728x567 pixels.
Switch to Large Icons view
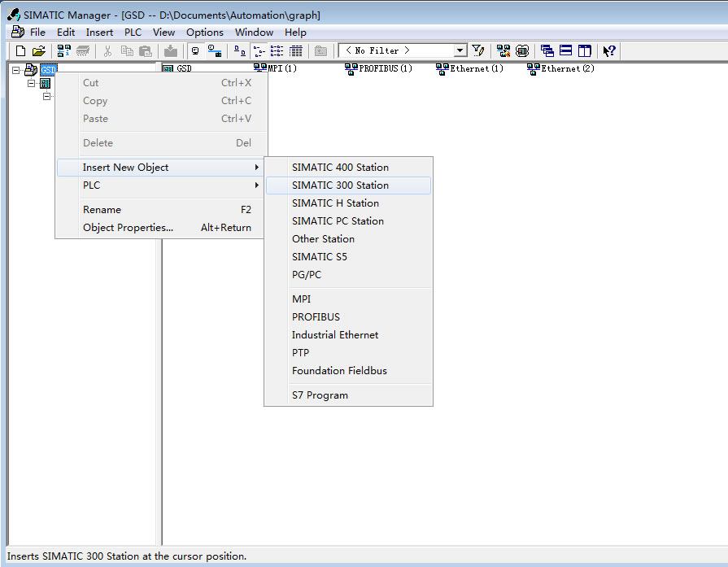coord(240,50)
